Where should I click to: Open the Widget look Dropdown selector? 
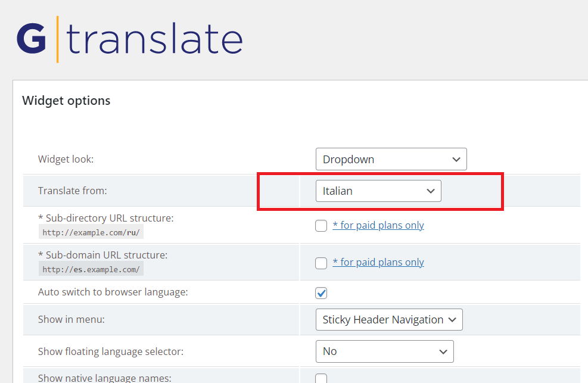coord(391,159)
